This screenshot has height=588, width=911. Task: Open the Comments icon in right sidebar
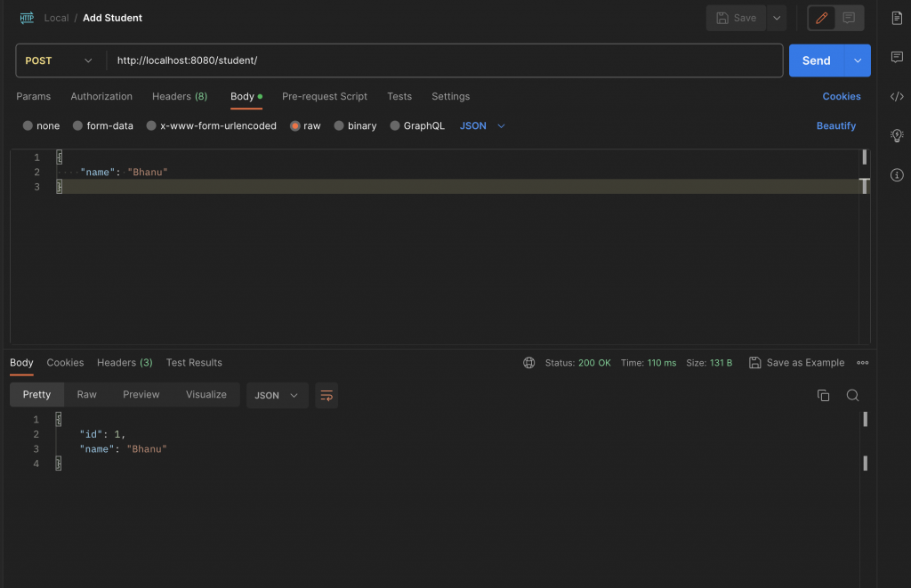point(897,57)
